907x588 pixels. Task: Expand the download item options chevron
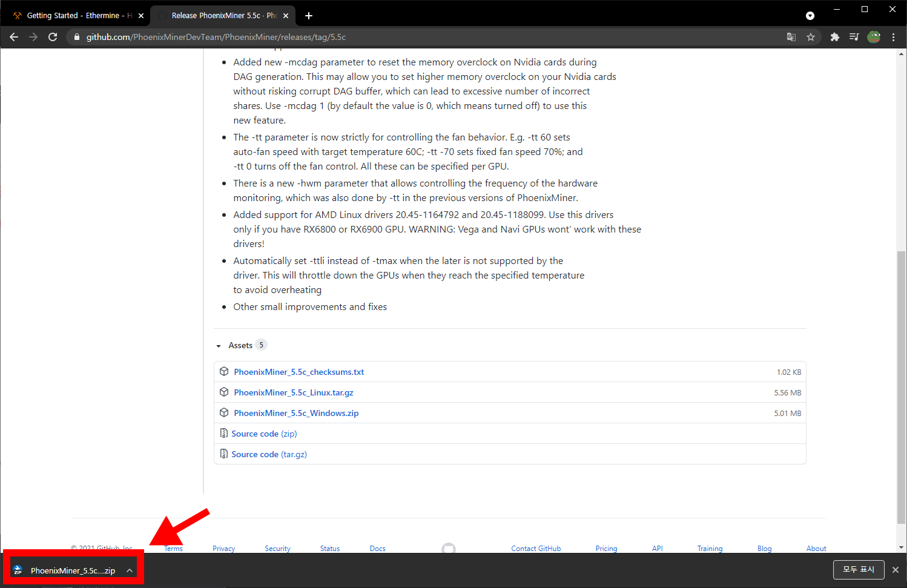[130, 570]
